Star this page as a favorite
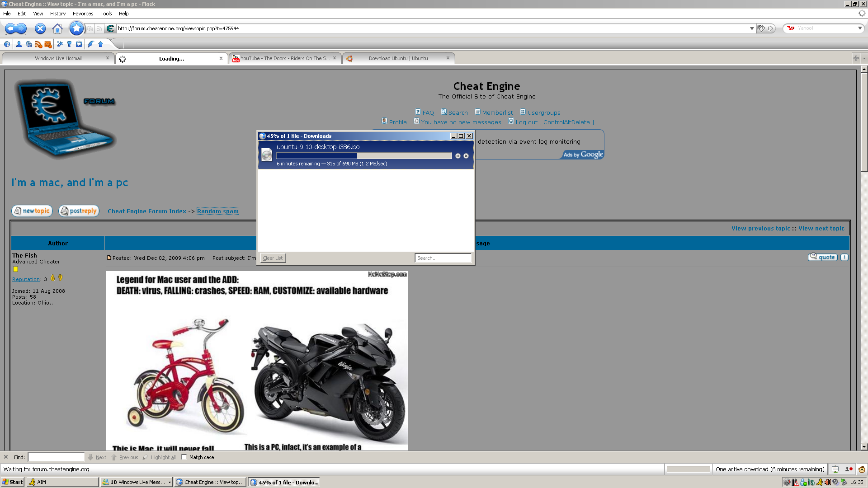The image size is (868, 488). [x=76, y=28]
